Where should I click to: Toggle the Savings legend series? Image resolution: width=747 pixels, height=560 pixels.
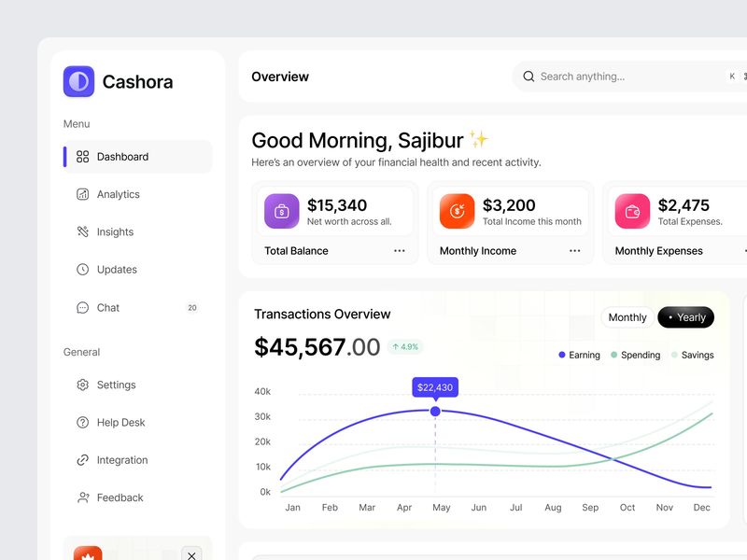point(692,355)
